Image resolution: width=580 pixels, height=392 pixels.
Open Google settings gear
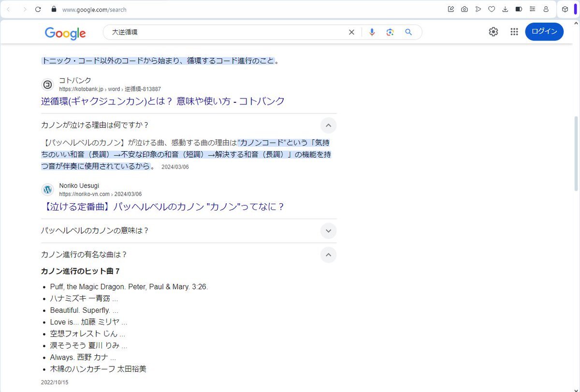click(x=493, y=32)
